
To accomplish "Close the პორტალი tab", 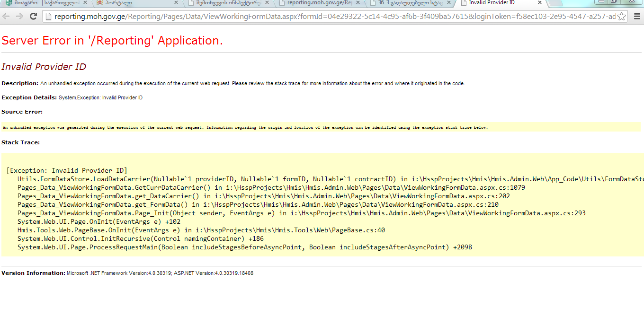I will [x=176, y=3].
